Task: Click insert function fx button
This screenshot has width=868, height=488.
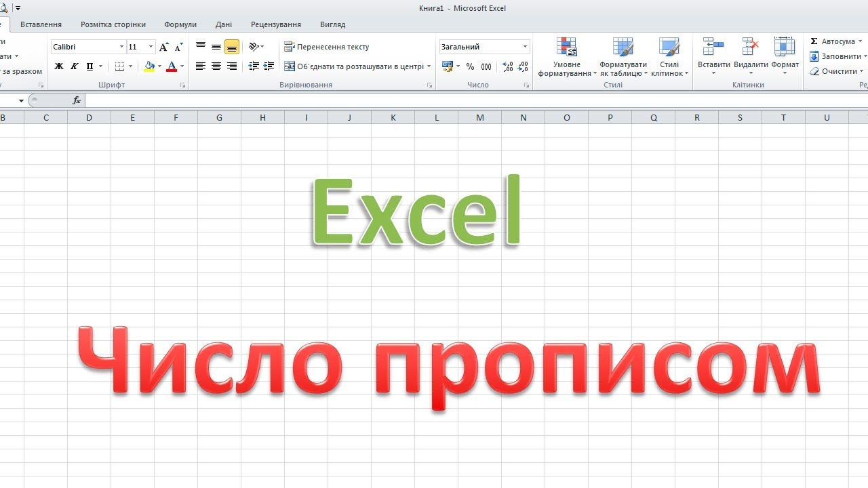Action: (x=77, y=100)
